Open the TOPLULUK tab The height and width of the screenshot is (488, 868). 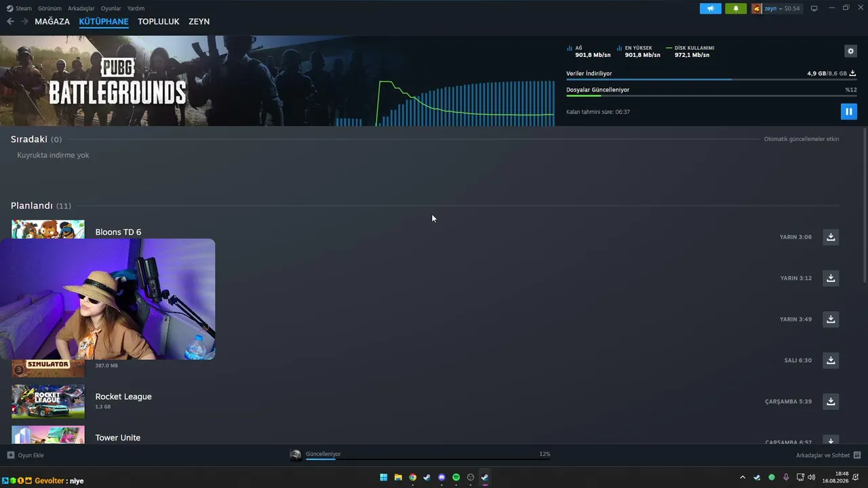(159, 22)
